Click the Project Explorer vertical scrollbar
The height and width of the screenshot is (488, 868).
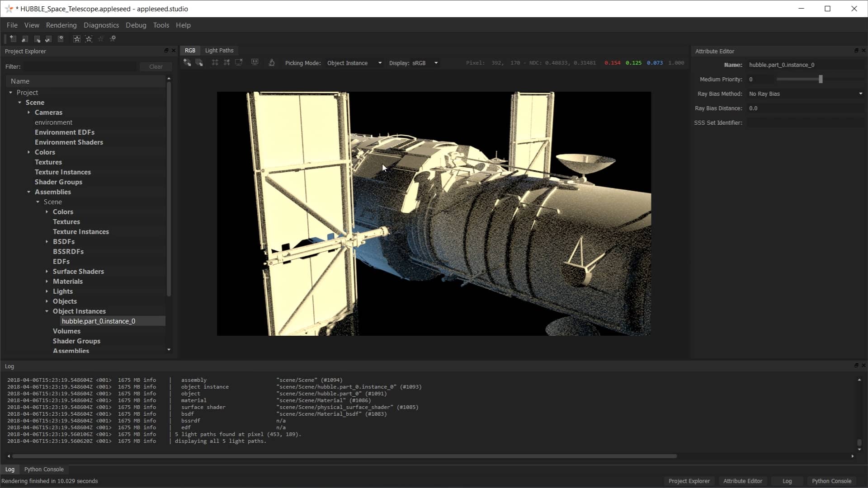tap(169, 190)
